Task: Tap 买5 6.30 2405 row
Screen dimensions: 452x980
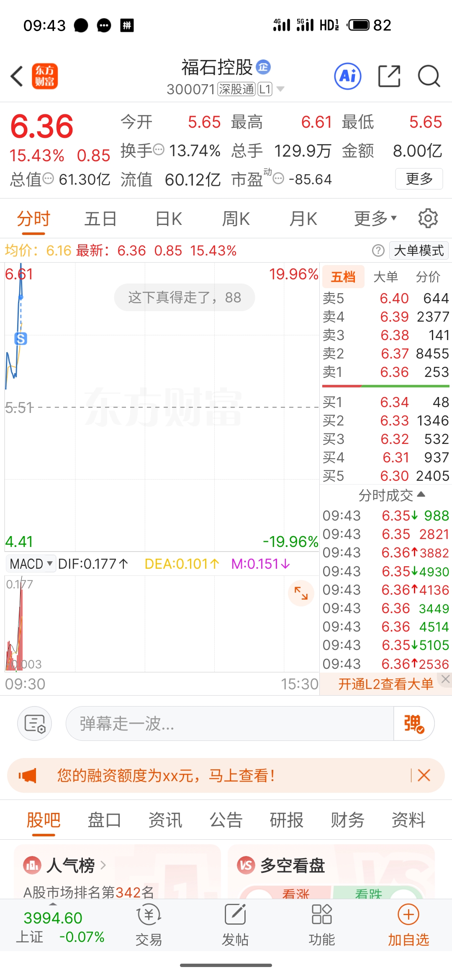Action: pyautogui.click(x=385, y=476)
